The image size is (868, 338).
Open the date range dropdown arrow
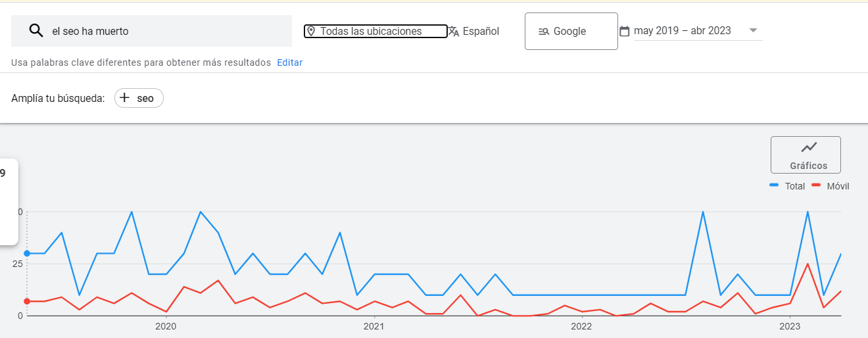tap(754, 30)
